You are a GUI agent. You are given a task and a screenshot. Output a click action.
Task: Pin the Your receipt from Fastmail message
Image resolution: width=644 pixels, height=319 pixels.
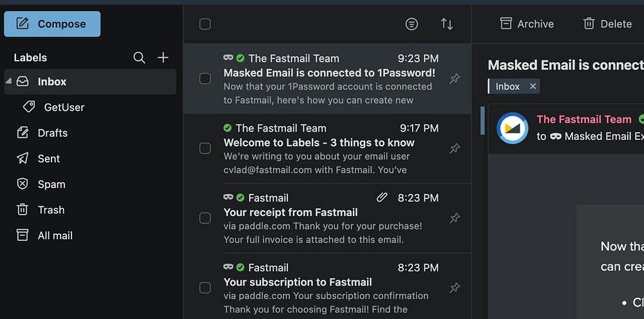(455, 218)
